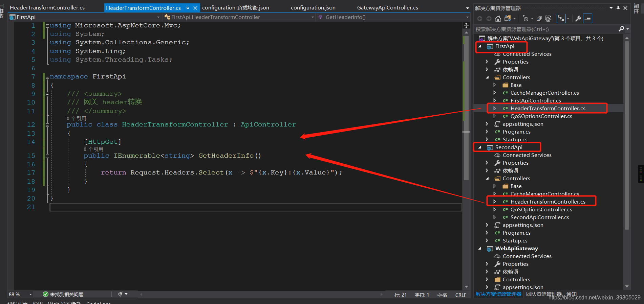
Task: Collapse the WebApiGateway project node
Action: (x=479, y=249)
